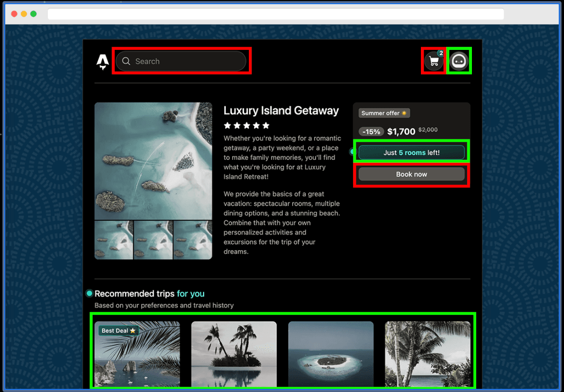Click the Summer offer badge

point(384,113)
